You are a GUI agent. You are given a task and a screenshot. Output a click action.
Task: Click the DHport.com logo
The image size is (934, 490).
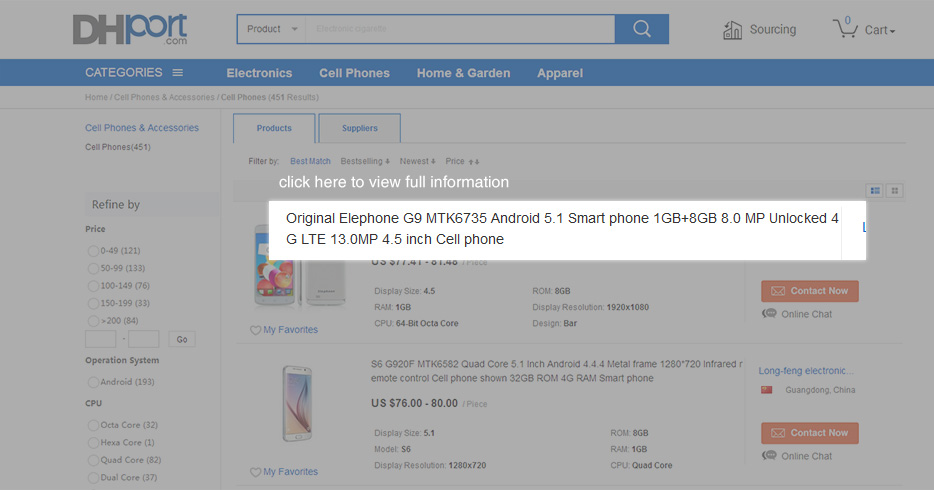coord(130,30)
